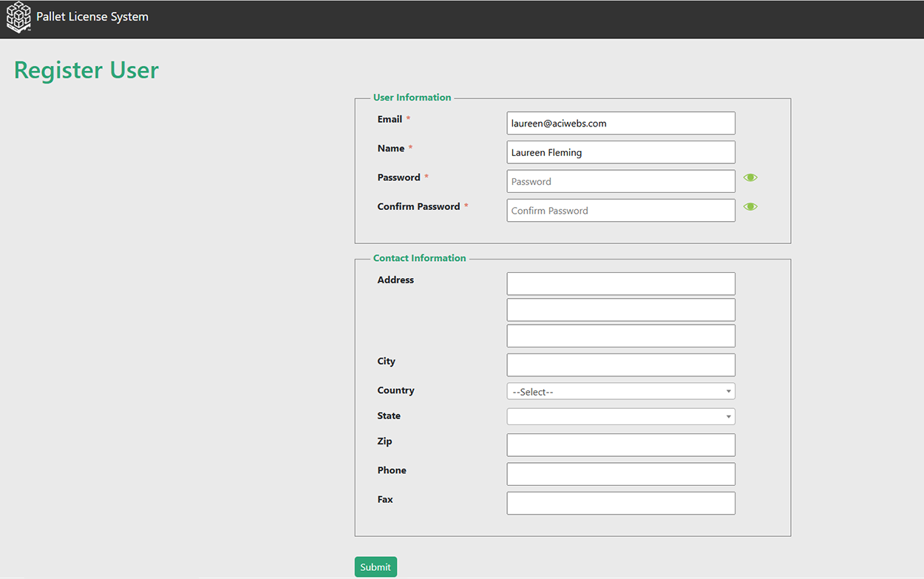Click the Pallet License System logo icon

point(18,17)
